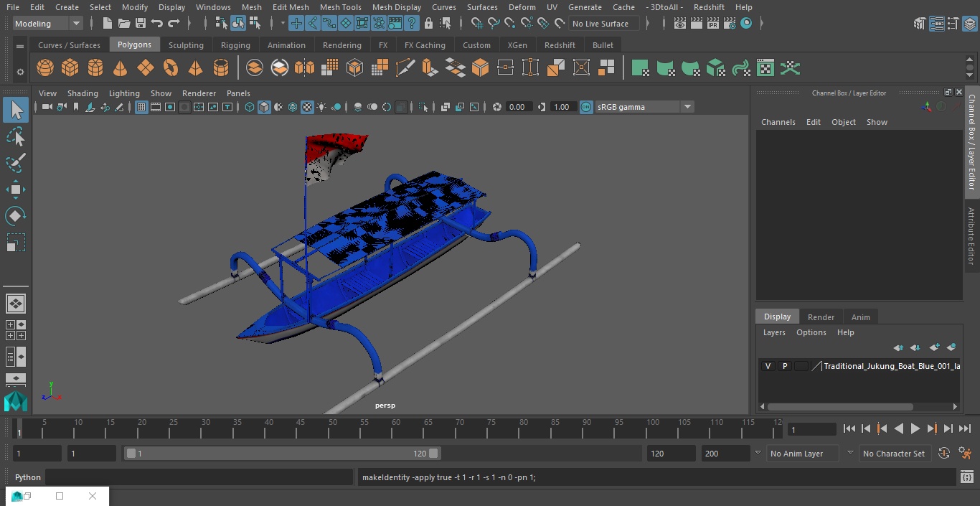
Task: Go to end of playback range
Action: coord(965,428)
